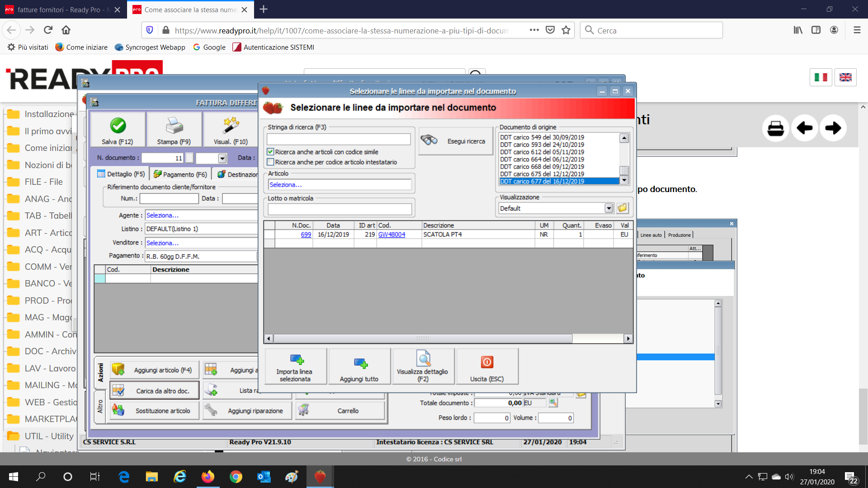Click folder icon next to Visualizzazione
The image size is (868, 488).
623,208
